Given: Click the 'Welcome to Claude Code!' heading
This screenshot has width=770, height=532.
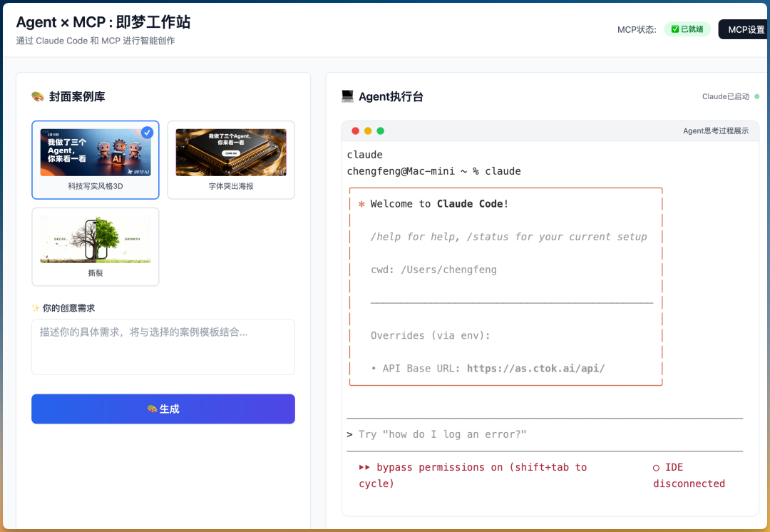Looking at the screenshot, I should click(439, 204).
